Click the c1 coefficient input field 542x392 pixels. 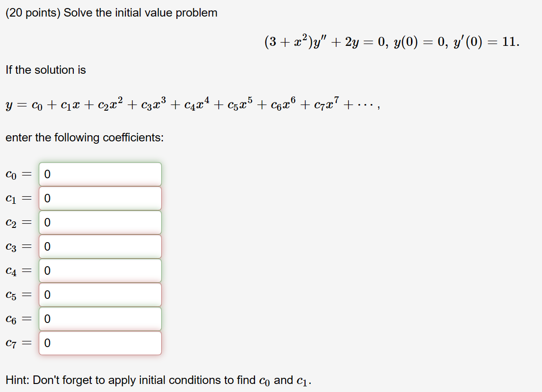click(x=99, y=198)
